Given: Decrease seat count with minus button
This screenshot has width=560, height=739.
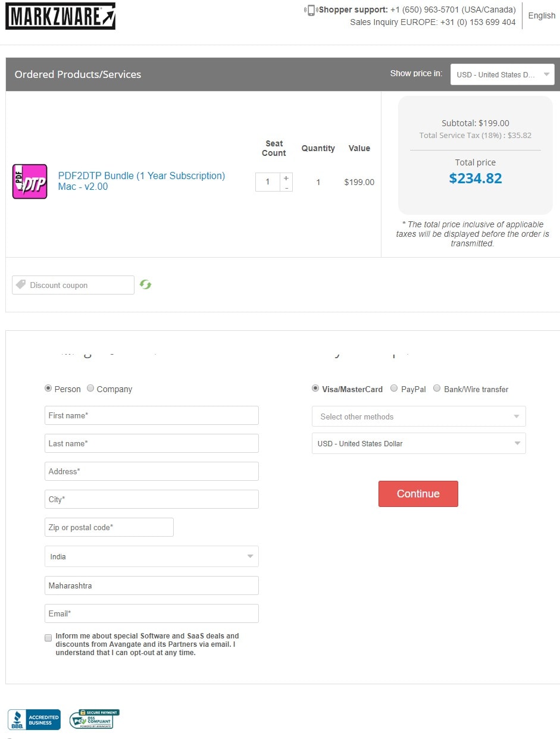Looking at the screenshot, I should click(x=286, y=187).
